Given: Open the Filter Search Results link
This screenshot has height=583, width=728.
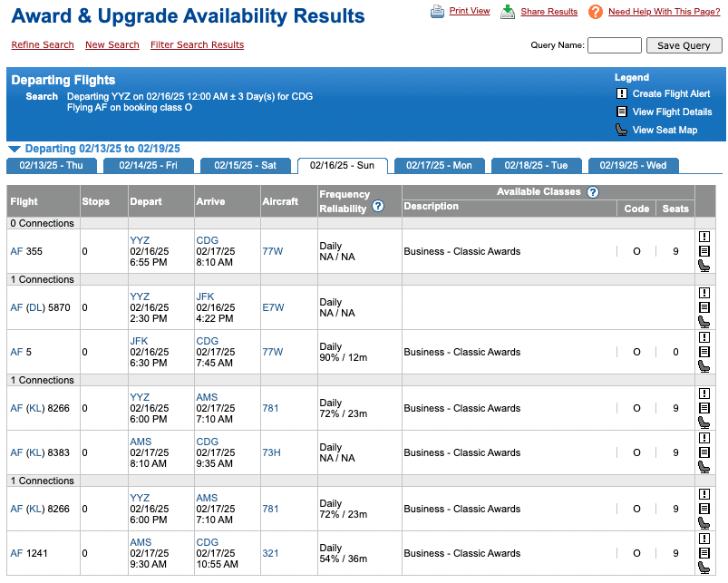Looking at the screenshot, I should pyautogui.click(x=197, y=45).
